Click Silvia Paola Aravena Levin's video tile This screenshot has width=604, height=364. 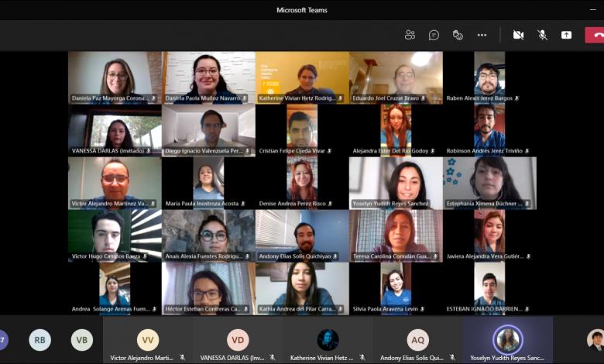click(396, 285)
